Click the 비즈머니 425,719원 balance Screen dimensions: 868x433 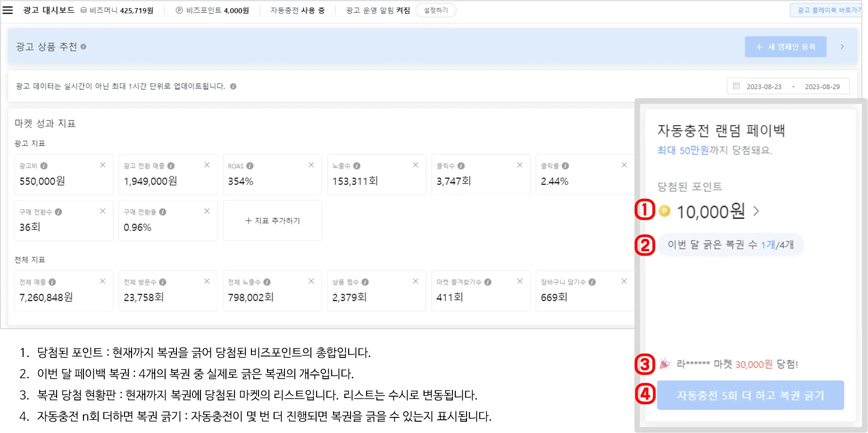click(x=117, y=10)
